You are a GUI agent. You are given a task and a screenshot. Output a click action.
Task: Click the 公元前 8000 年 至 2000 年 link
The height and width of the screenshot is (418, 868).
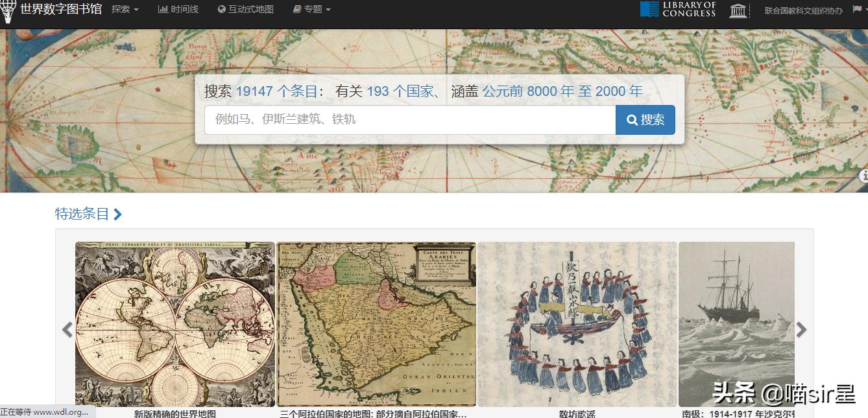point(562,91)
